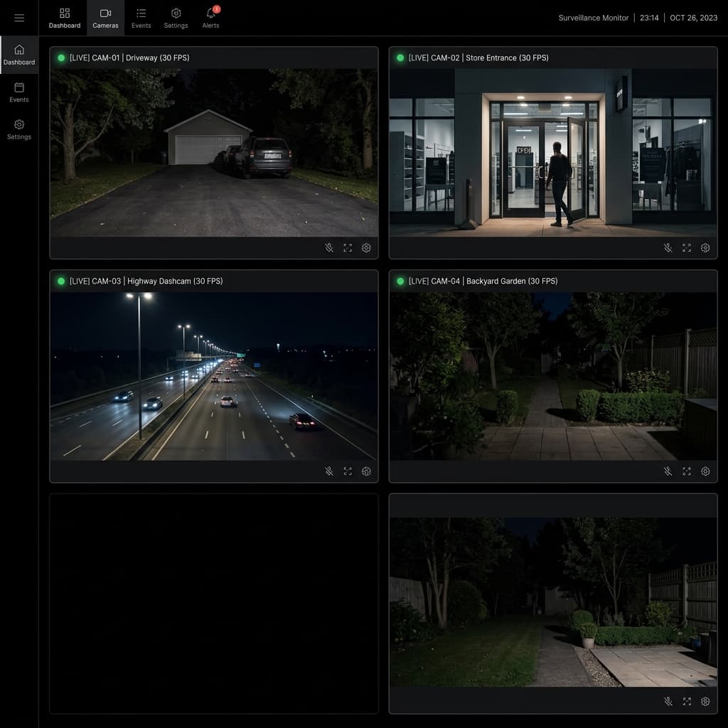Expand CAM-02 Store Entrance to fullscreen
The width and height of the screenshot is (728, 728).
coord(687,248)
